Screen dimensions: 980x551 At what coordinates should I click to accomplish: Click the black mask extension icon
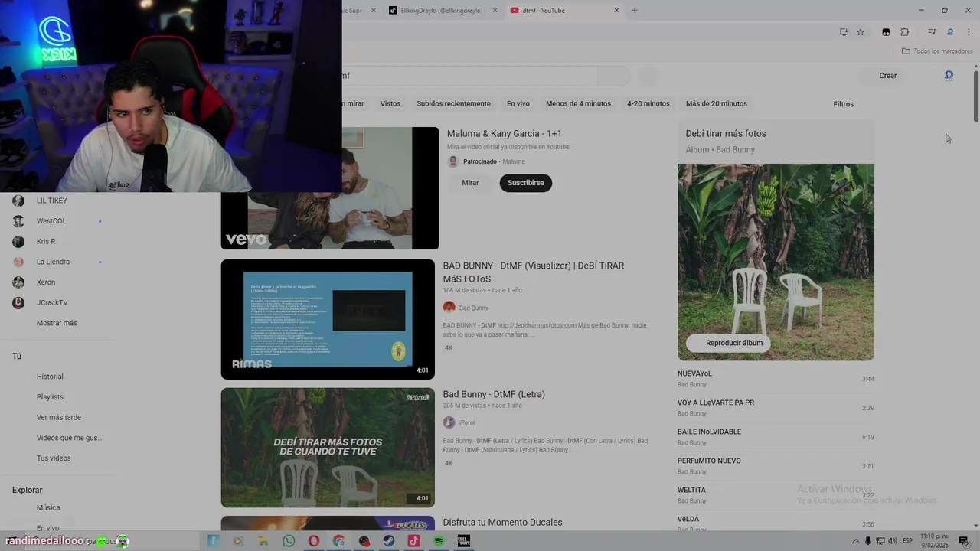(886, 32)
